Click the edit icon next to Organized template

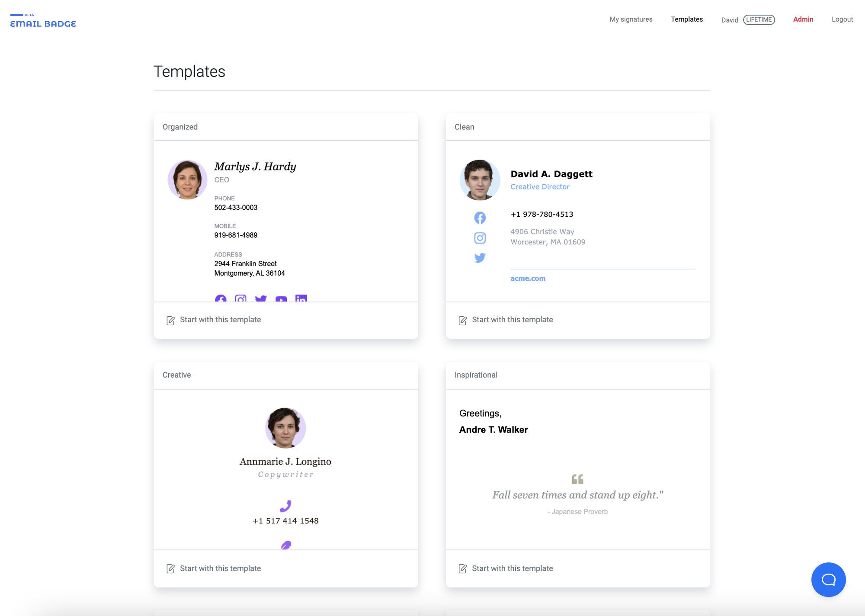170,320
